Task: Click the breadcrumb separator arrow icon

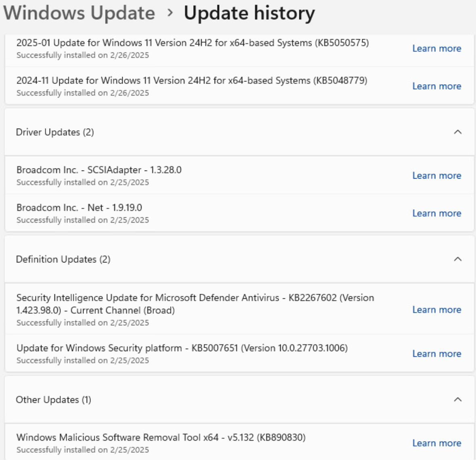Action: [x=170, y=13]
